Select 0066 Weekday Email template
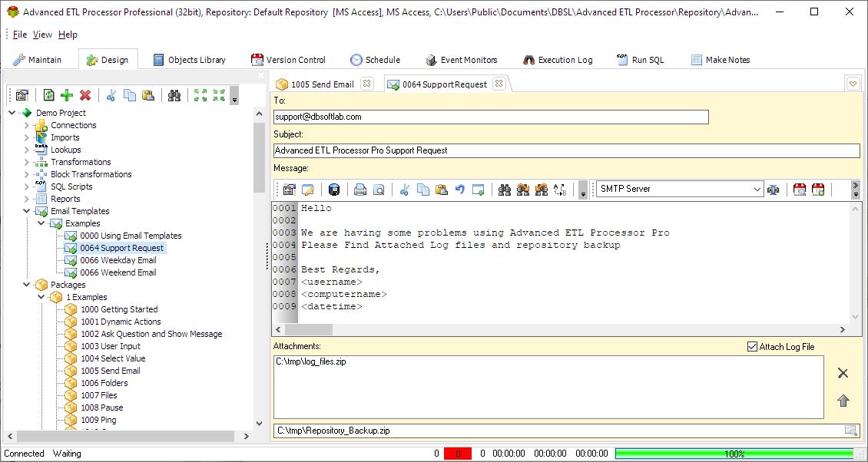 tap(118, 260)
